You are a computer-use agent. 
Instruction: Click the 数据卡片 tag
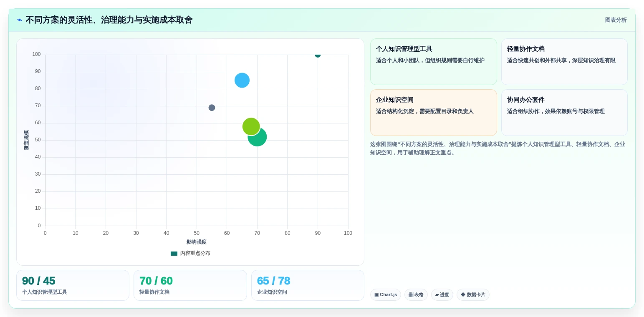click(473, 295)
